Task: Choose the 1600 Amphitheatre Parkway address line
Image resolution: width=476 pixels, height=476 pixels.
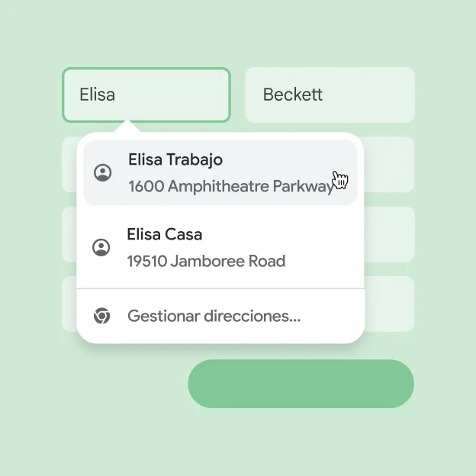Action: (230, 186)
